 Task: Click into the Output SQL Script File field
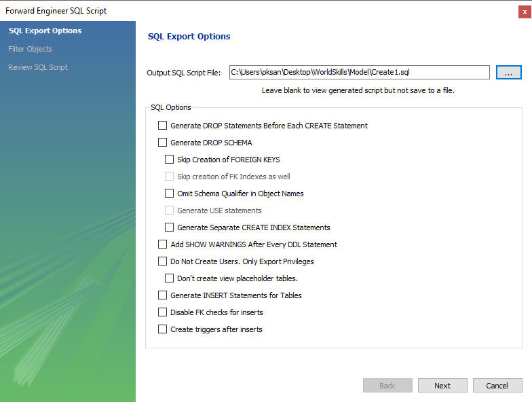pos(360,72)
